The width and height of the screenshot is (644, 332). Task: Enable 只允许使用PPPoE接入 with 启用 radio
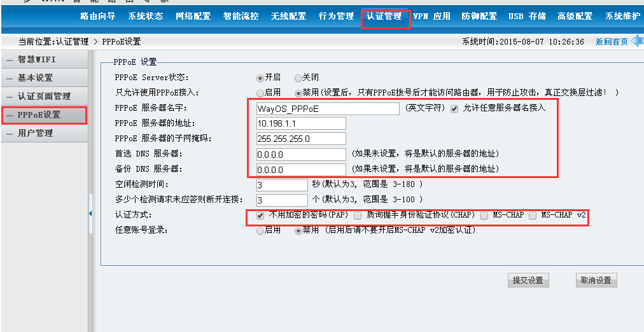click(x=260, y=93)
